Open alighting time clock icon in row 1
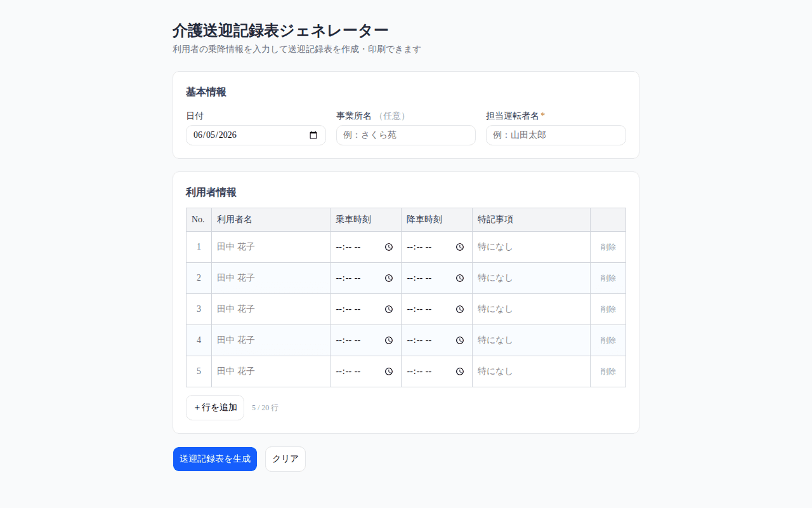This screenshot has width=812, height=508. coord(460,247)
